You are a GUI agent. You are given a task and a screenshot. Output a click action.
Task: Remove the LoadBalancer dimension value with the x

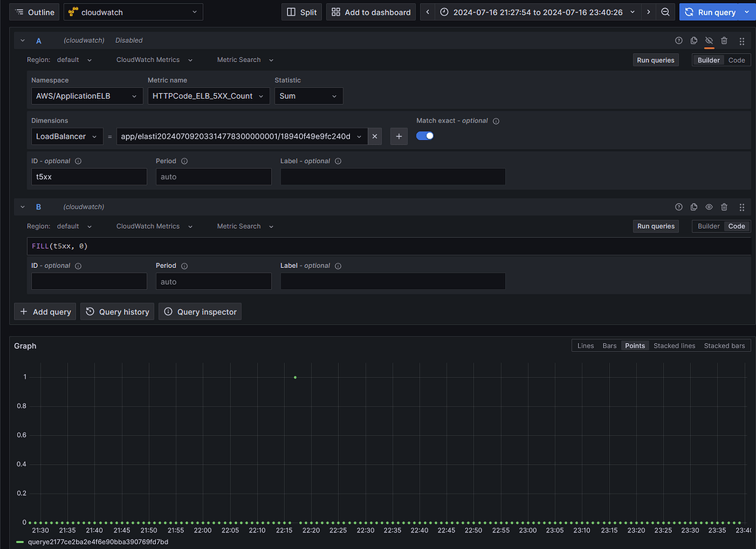374,136
